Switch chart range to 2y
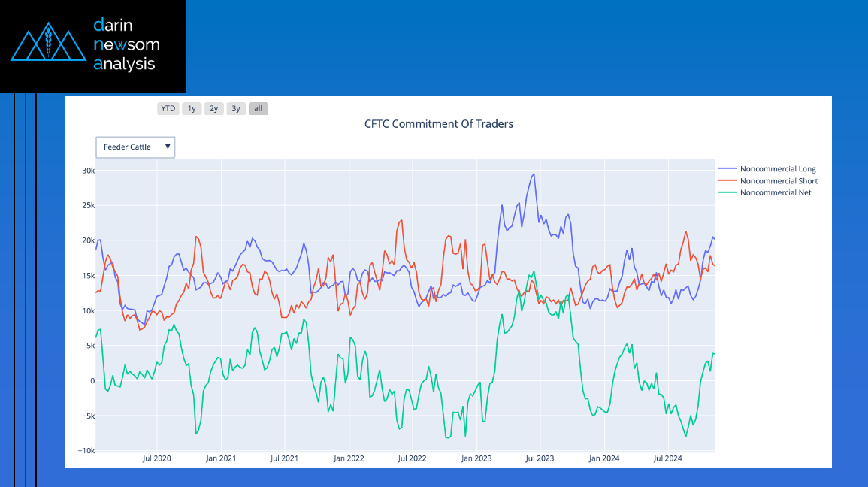The height and width of the screenshot is (487, 868). (213, 108)
